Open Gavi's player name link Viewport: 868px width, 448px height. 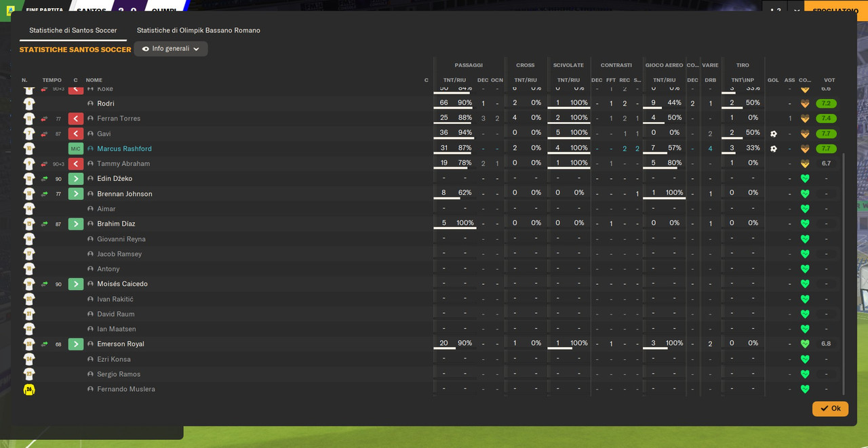(104, 134)
